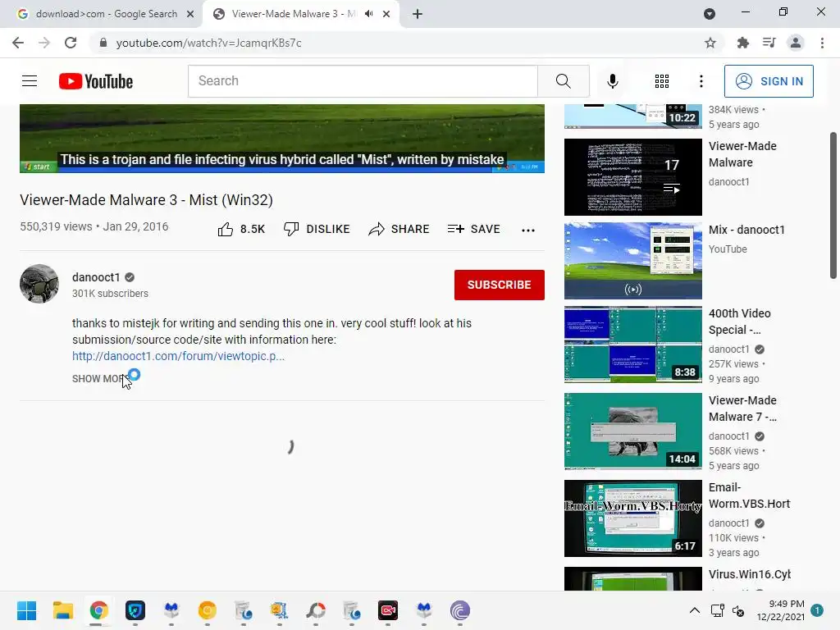The image size is (840, 630).
Task: Open Mix - danooct1 thumbnail
Action: point(632,261)
